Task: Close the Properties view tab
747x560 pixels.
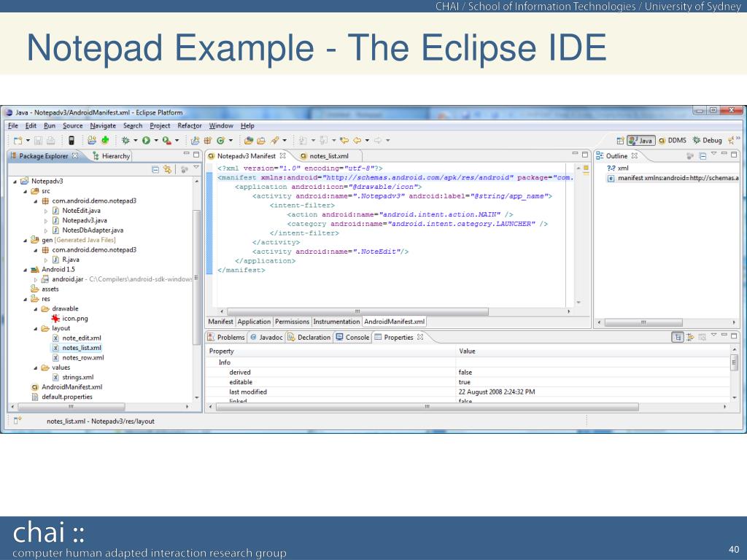Action: 420,337
